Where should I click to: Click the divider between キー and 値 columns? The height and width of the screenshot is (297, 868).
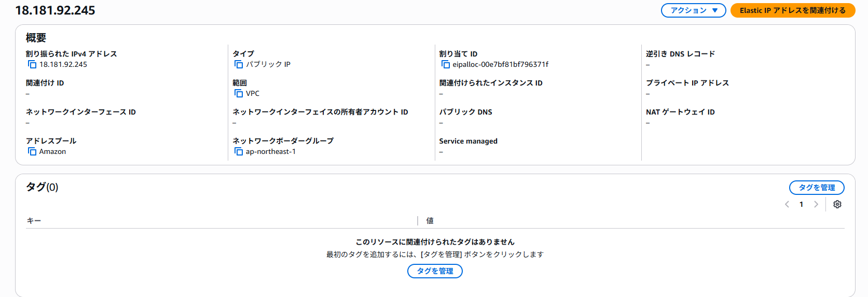(418, 221)
